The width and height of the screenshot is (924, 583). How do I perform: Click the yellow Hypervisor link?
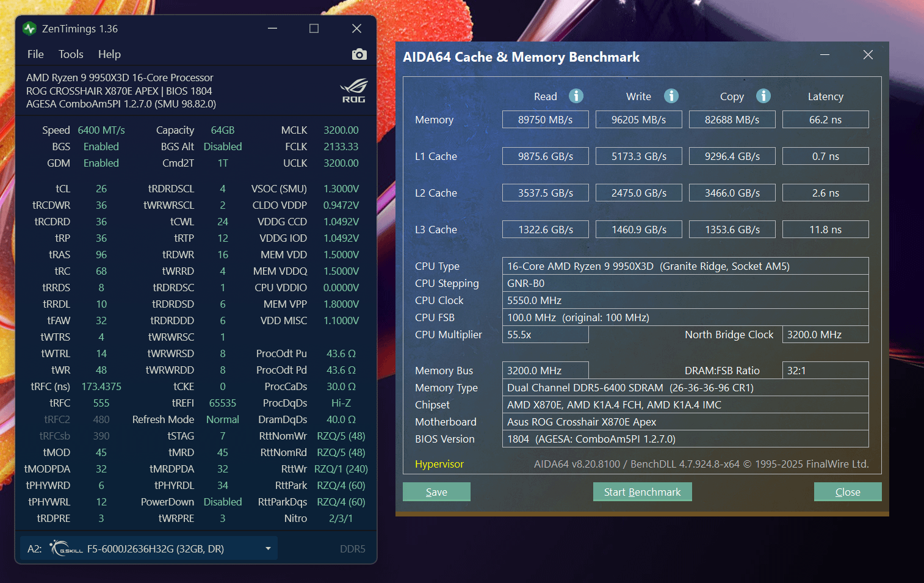point(439,464)
